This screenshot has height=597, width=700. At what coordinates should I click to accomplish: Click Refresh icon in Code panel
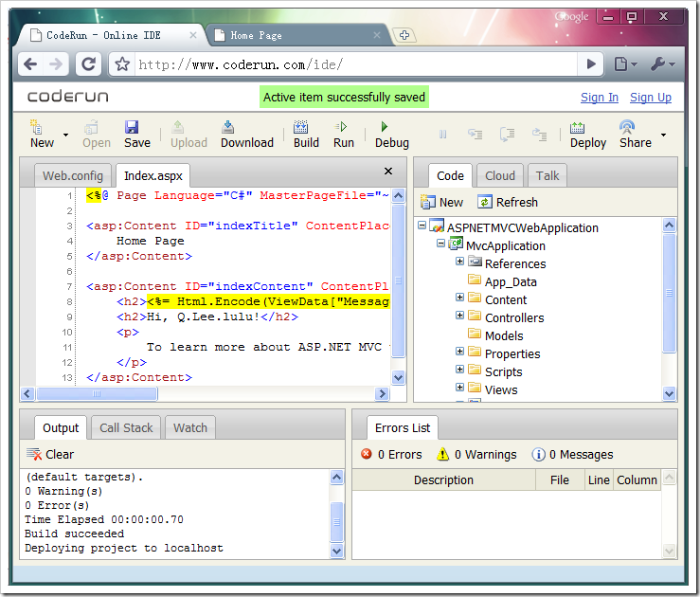point(485,202)
